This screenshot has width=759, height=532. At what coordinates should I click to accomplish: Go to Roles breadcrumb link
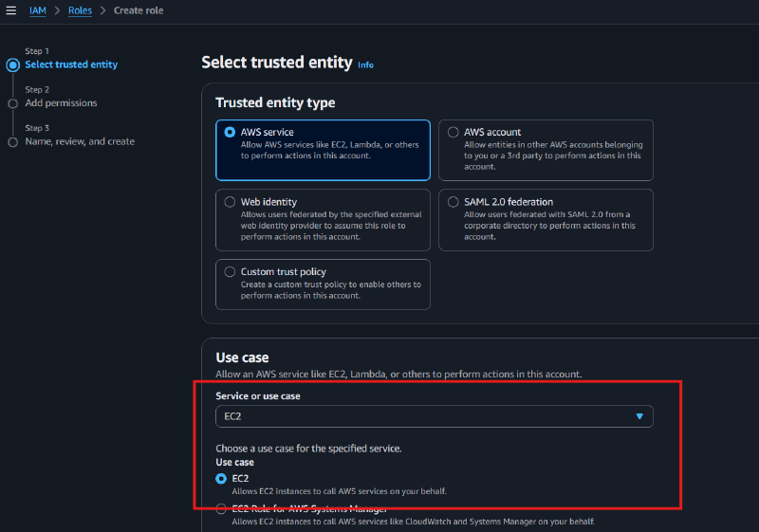(x=80, y=10)
